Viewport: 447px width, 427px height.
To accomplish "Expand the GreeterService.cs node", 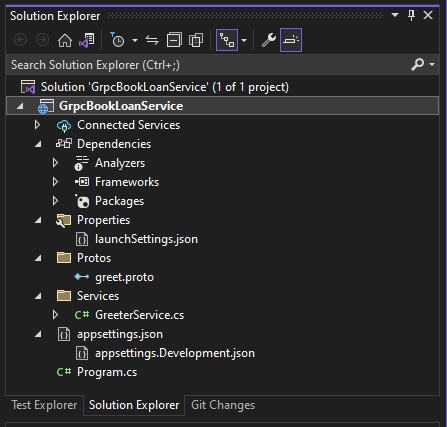I will 55,315.
